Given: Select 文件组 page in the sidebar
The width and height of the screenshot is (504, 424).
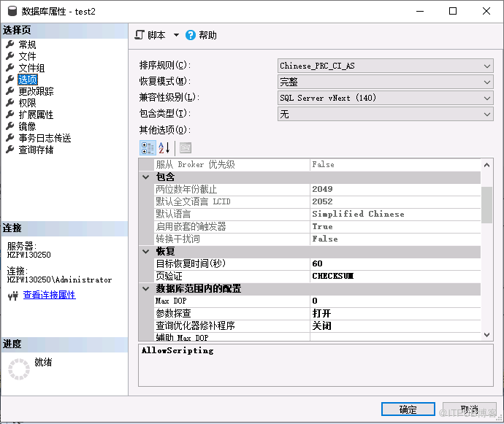Looking at the screenshot, I should pyautogui.click(x=31, y=68).
